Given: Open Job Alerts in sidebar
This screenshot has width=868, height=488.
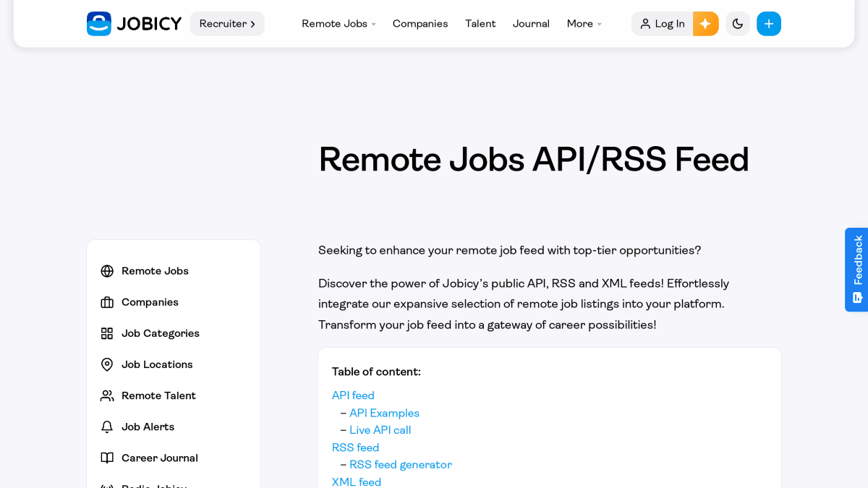Looking at the screenshot, I should 148,427.
